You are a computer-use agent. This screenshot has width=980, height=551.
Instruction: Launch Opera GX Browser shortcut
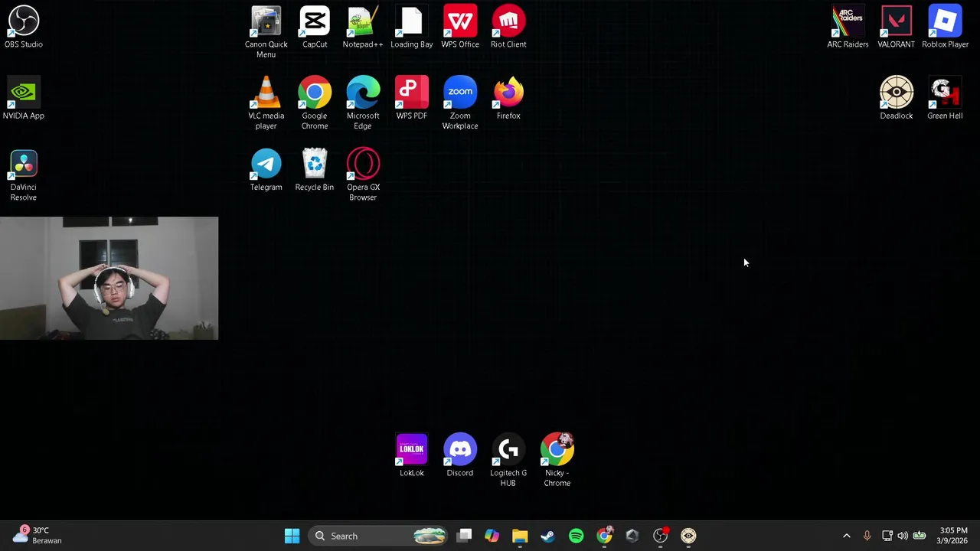tap(363, 175)
